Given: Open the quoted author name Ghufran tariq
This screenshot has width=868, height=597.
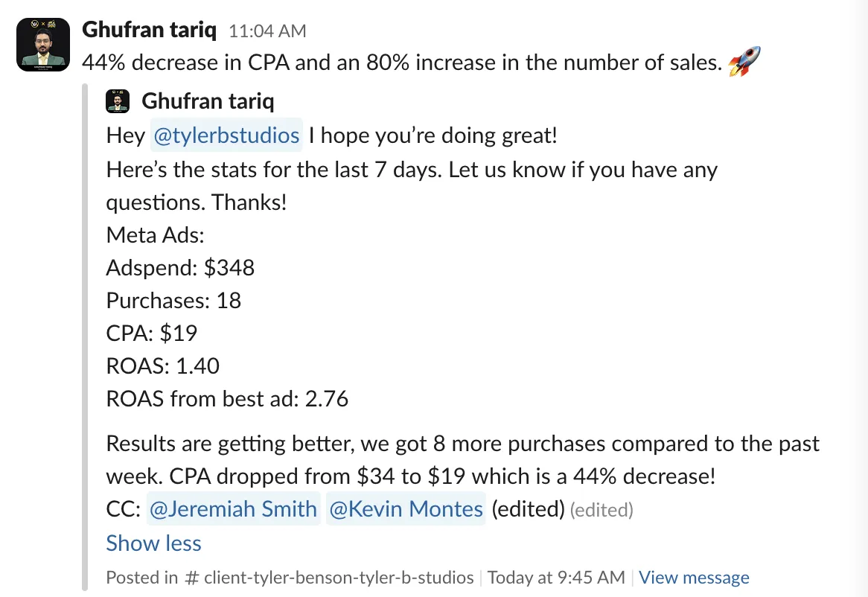Looking at the screenshot, I should pos(208,101).
